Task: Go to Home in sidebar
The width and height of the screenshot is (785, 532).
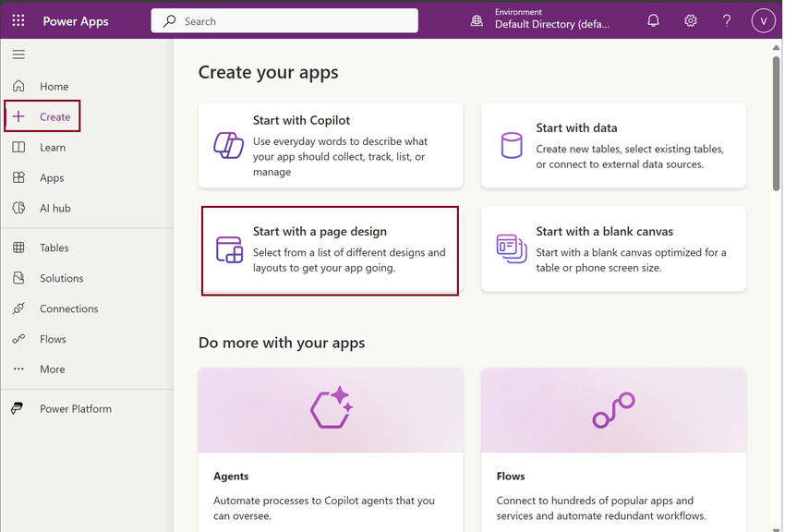Action: [x=54, y=86]
